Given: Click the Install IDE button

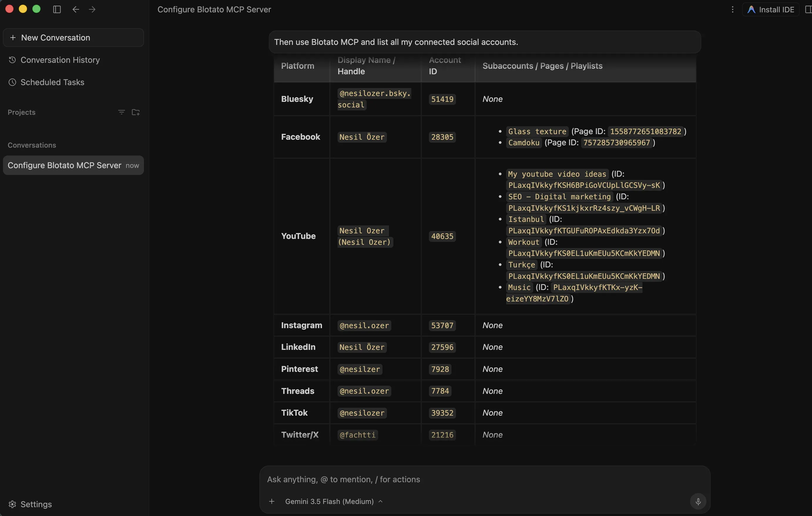Looking at the screenshot, I should pos(771,9).
